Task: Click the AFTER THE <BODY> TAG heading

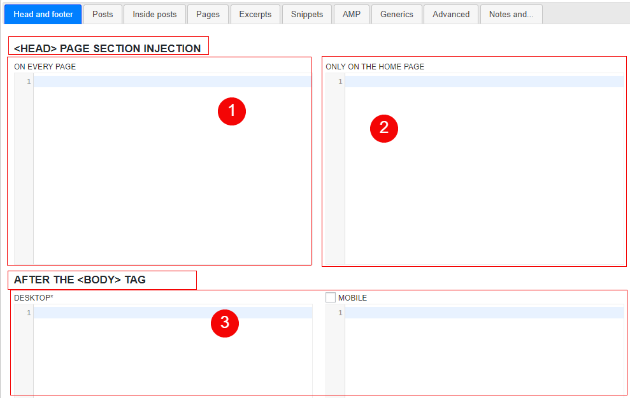Action: 80,280
